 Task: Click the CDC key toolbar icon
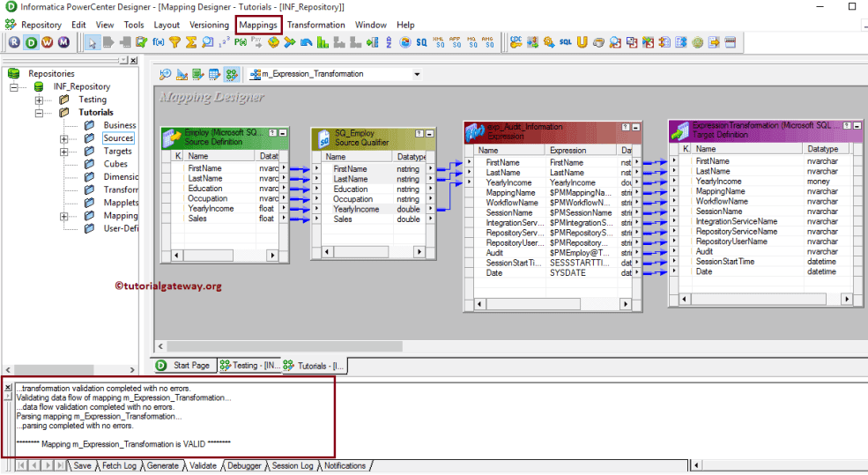pos(516,42)
